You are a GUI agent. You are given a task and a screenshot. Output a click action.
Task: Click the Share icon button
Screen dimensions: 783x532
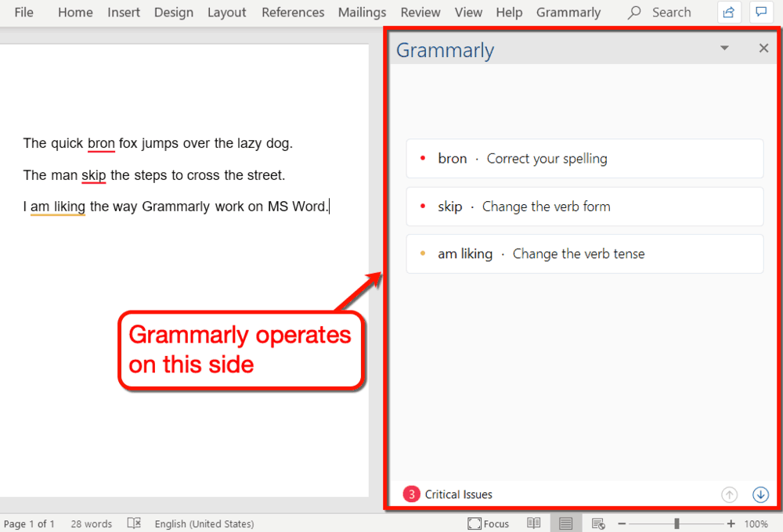coord(729,12)
